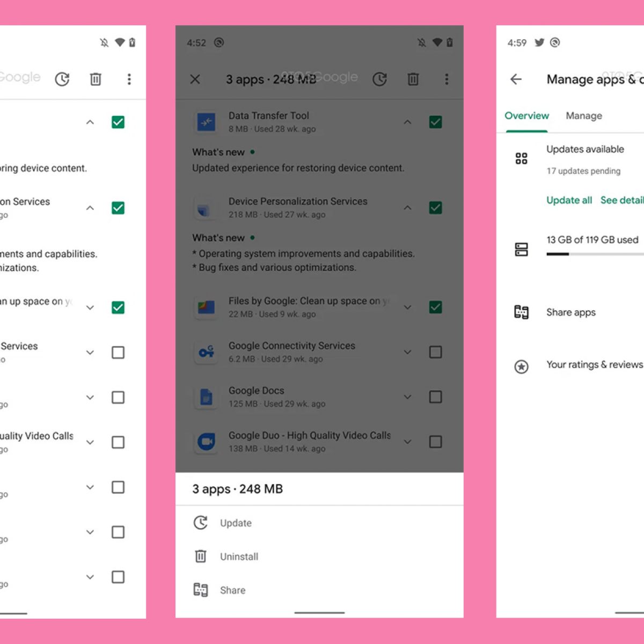644x644 pixels.
Task: Tap the storage usage progress bar
Action: [595, 254]
